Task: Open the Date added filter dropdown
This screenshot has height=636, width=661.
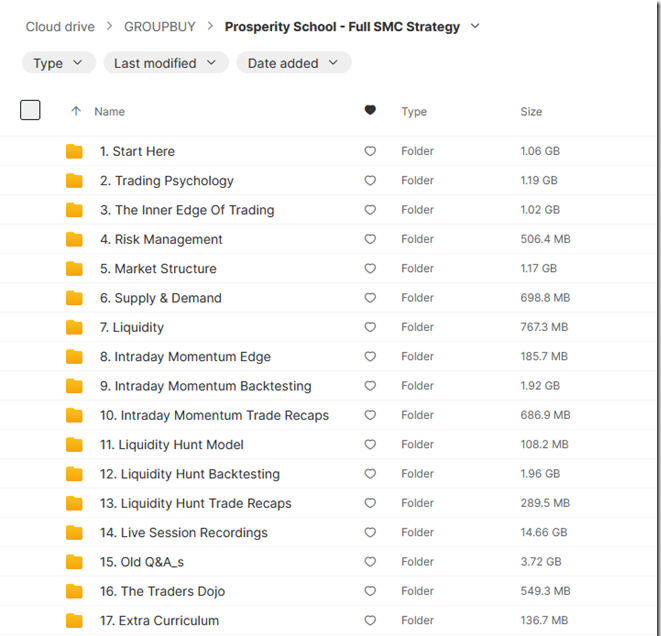Action: pos(293,63)
